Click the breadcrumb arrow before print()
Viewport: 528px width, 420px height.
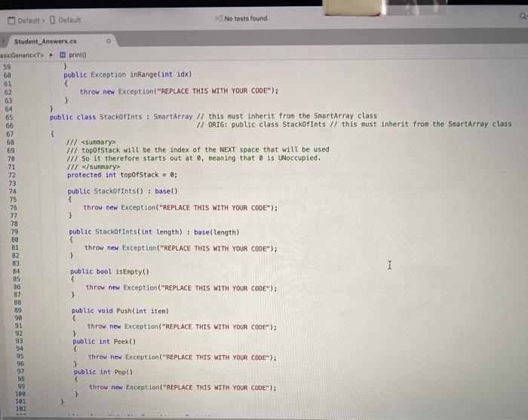coord(51,55)
